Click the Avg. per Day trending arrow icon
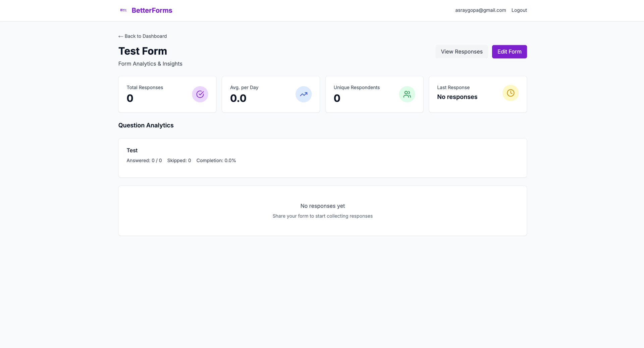This screenshot has width=644, height=348. (303, 94)
